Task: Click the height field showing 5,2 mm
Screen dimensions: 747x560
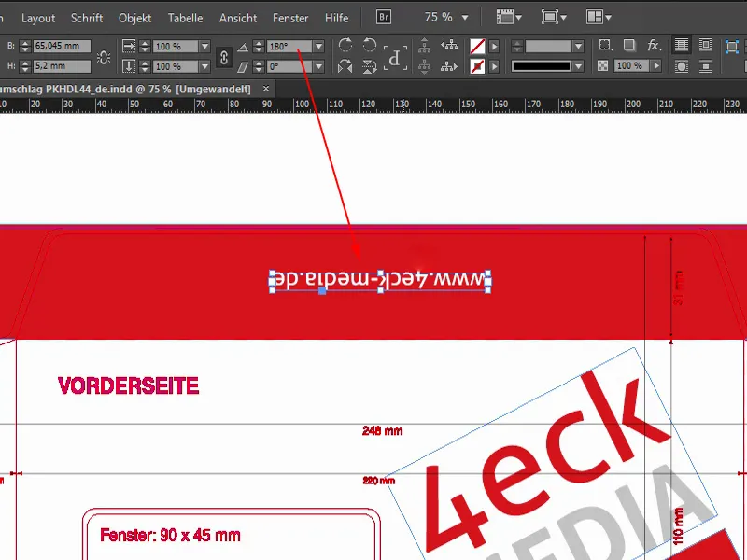Action: coord(62,65)
